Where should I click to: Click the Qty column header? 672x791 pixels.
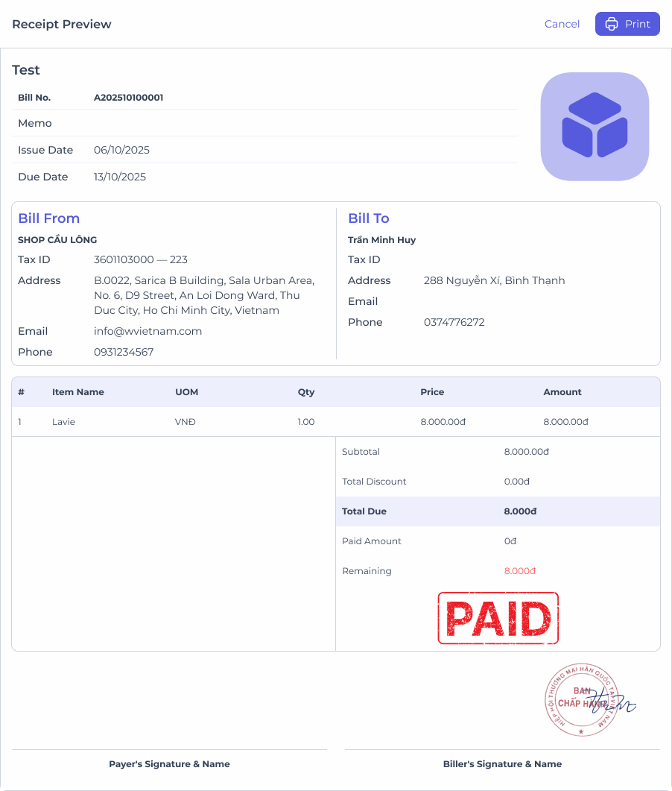point(306,392)
